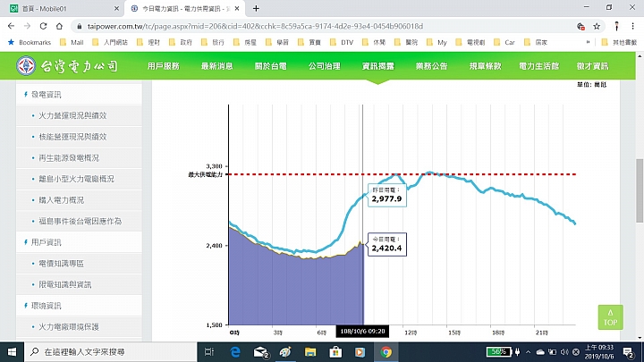Click the taskbar clock 上午 09:33
Viewport: 644px width, 362px height.
point(599,352)
